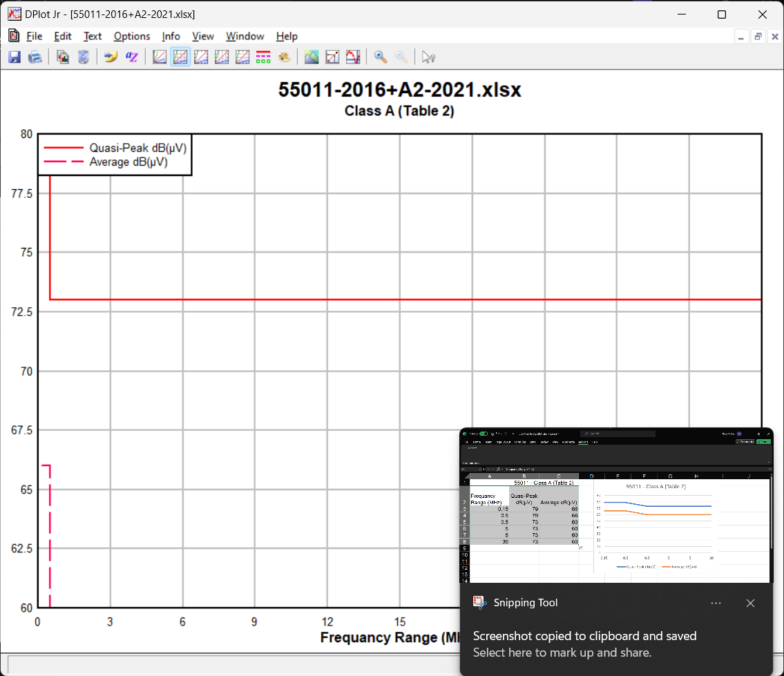Click the recycle bin erase icon

[x=84, y=57]
